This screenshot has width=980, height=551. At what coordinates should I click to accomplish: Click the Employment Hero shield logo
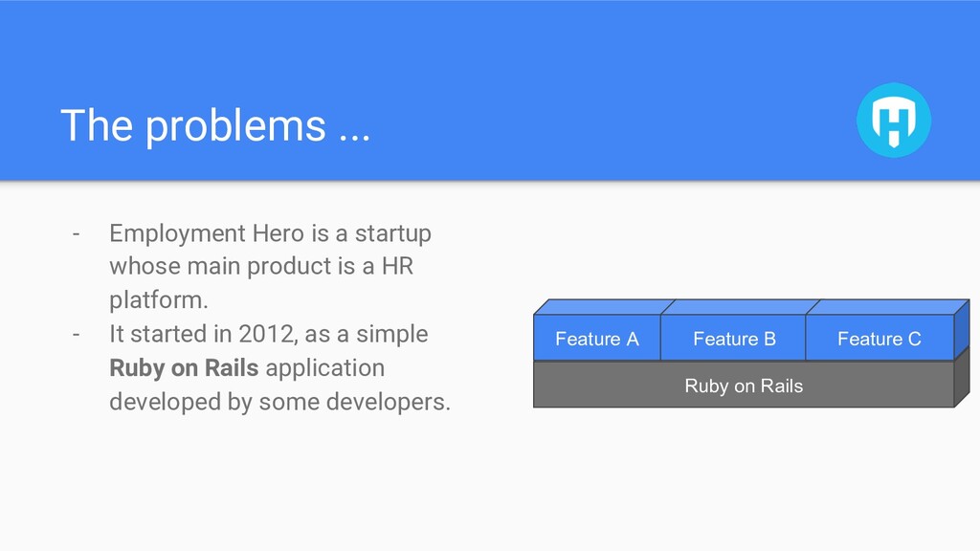pyautogui.click(x=894, y=120)
